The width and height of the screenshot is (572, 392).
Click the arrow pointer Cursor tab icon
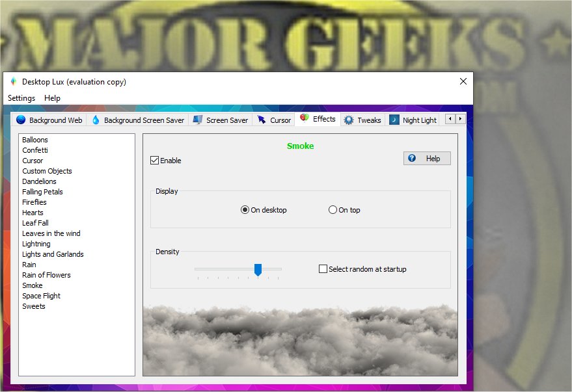tap(262, 120)
